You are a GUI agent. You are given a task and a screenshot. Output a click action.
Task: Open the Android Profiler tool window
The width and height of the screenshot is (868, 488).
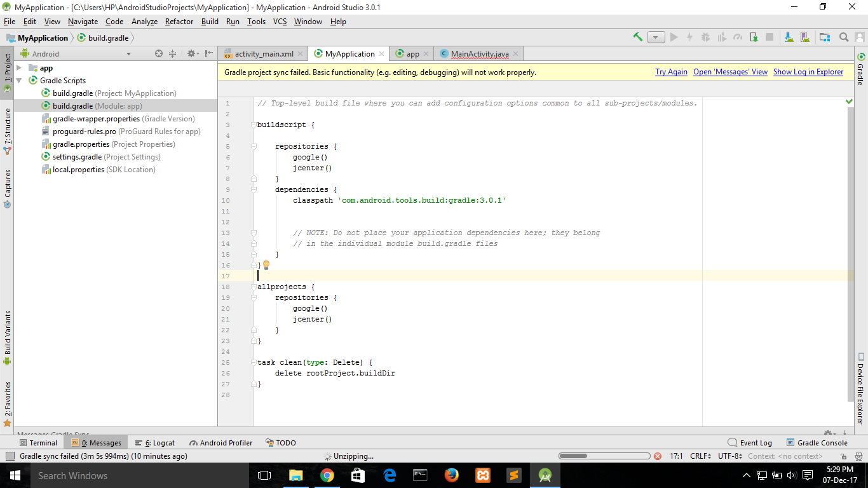click(220, 443)
